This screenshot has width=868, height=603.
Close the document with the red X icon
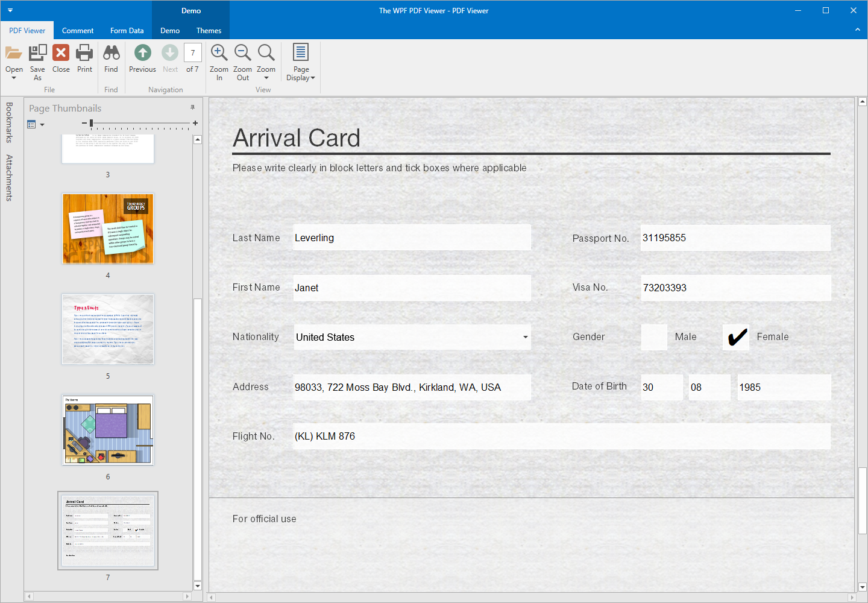pos(61,54)
